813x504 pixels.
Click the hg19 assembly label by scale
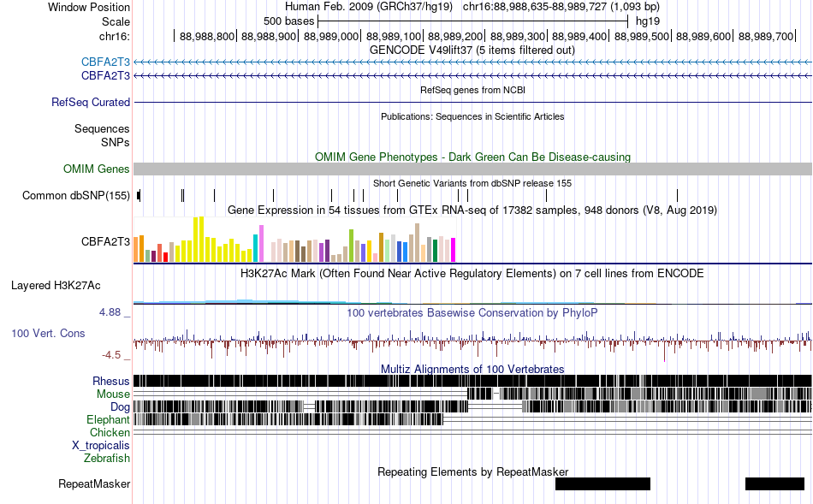pyautogui.click(x=648, y=21)
